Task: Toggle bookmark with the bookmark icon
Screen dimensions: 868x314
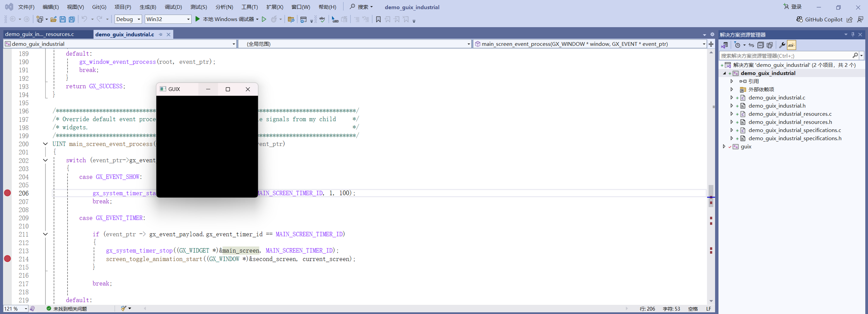Action: (378, 19)
